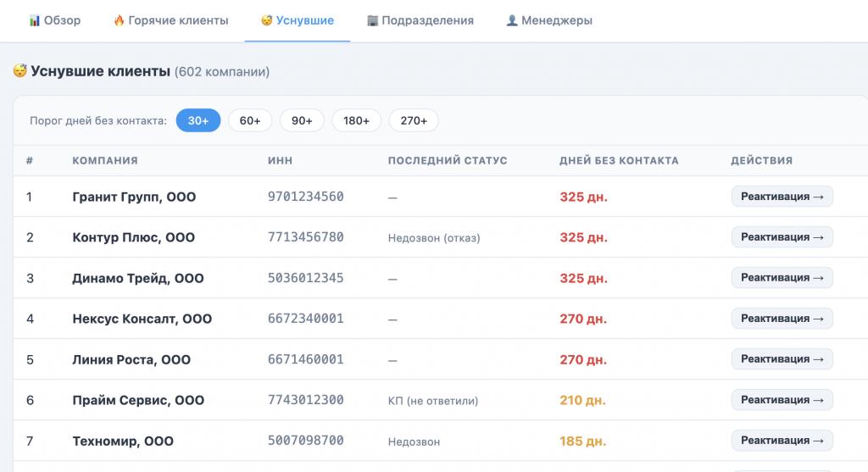The width and height of the screenshot is (868, 472).
Task: Select the 30+ days threshold
Action: pos(198,120)
